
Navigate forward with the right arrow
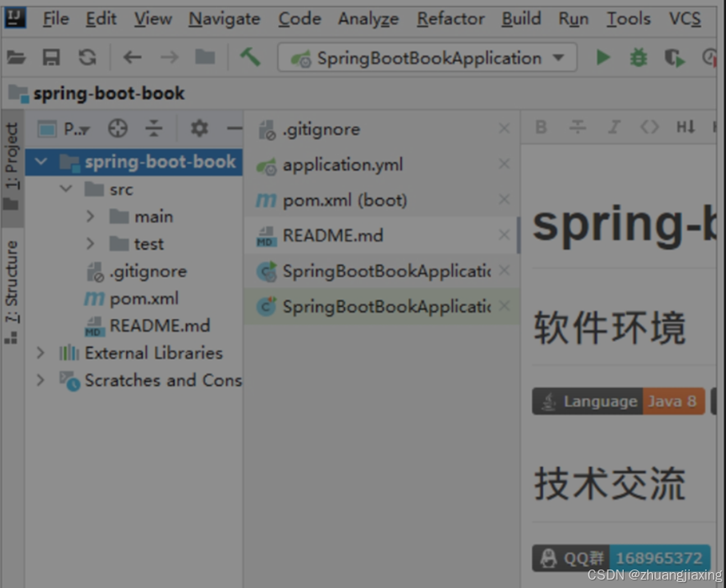click(169, 58)
